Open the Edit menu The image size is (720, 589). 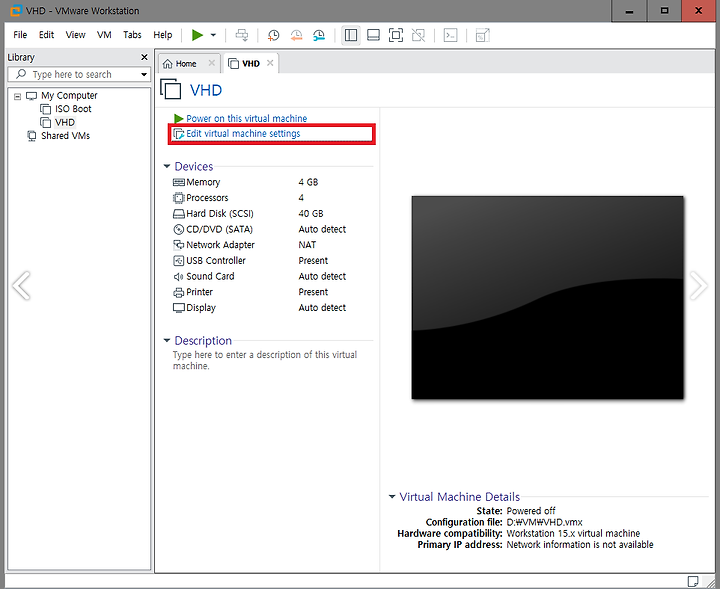click(46, 35)
